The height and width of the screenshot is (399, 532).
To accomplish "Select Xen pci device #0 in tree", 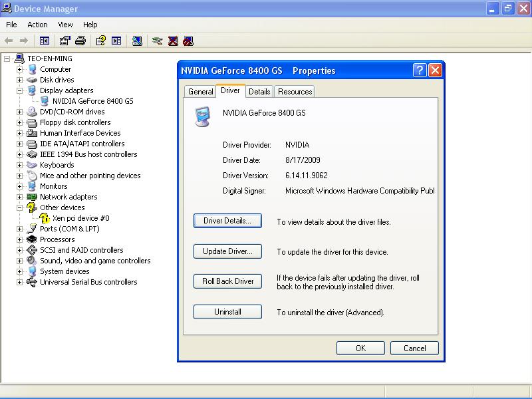I will (x=81, y=218).
